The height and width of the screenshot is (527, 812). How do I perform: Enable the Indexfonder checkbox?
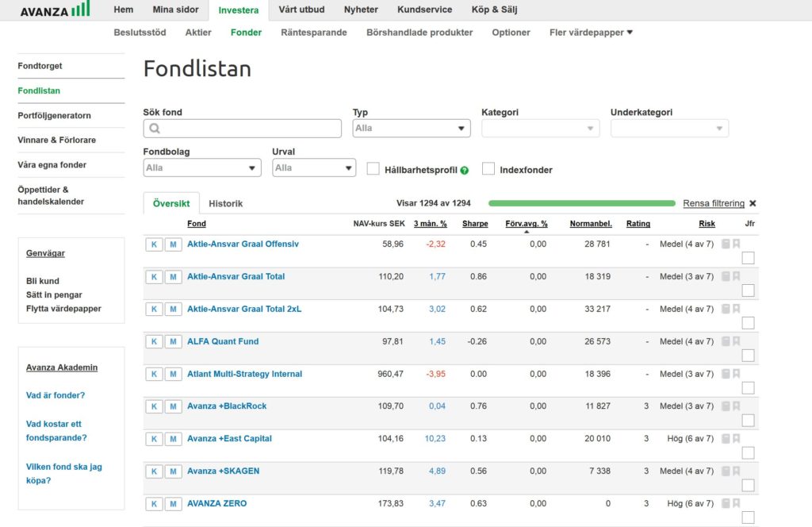point(488,169)
